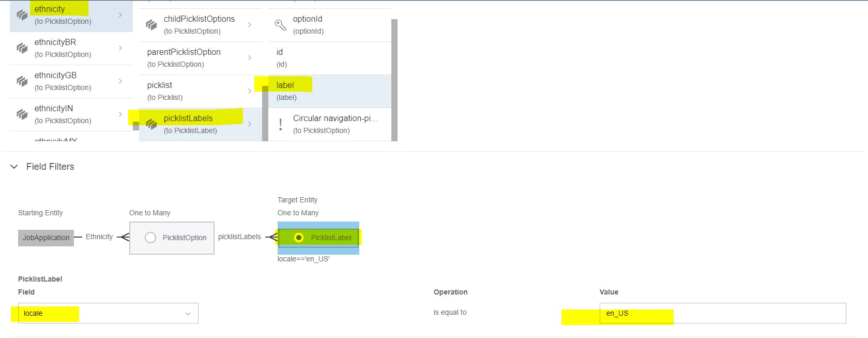Click the optionId key icon

280,25
